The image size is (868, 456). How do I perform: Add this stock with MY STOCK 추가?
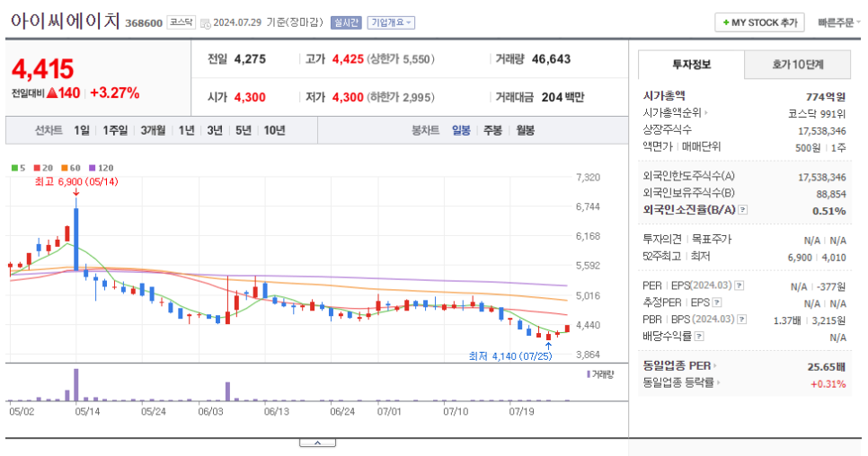point(759,22)
